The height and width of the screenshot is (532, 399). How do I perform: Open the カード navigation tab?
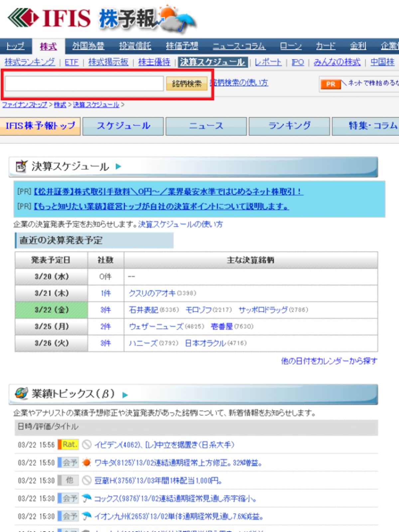pyautogui.click(x=326, y=46)
